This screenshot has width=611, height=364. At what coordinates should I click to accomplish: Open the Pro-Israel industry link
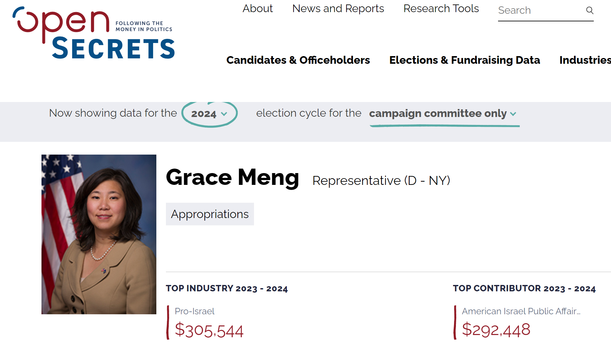click(194, 311)
